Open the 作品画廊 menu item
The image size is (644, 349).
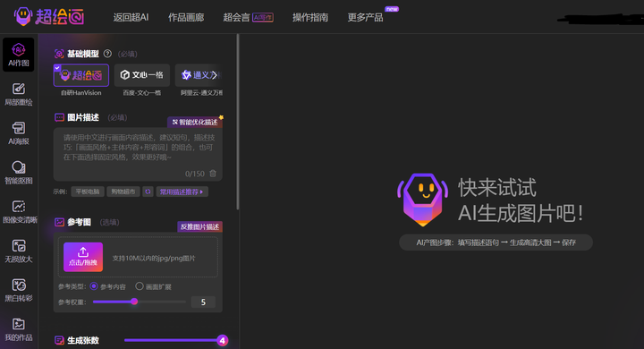186,17
